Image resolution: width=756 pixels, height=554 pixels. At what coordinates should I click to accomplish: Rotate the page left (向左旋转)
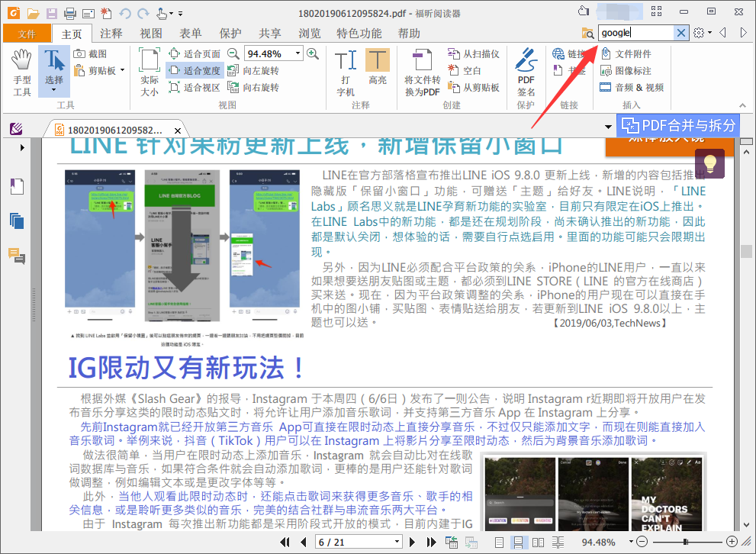click(x=253, y=71)
